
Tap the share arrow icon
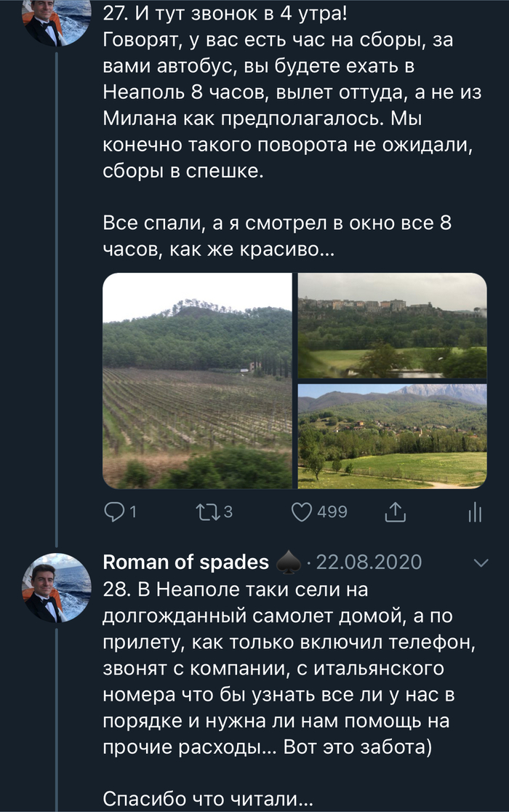(x=394, y=512)
